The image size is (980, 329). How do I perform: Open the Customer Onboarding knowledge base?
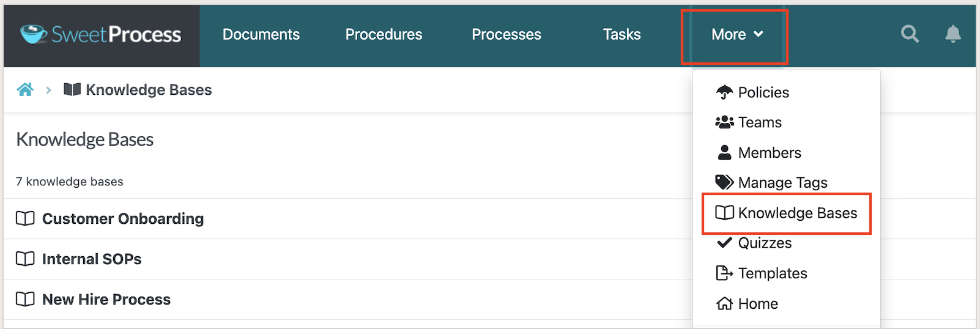click(123, 218)
